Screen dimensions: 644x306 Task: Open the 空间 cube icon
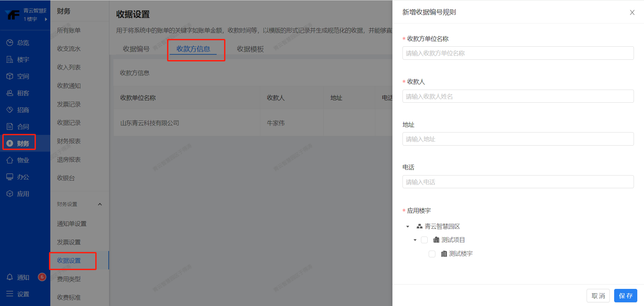[10, 76]
